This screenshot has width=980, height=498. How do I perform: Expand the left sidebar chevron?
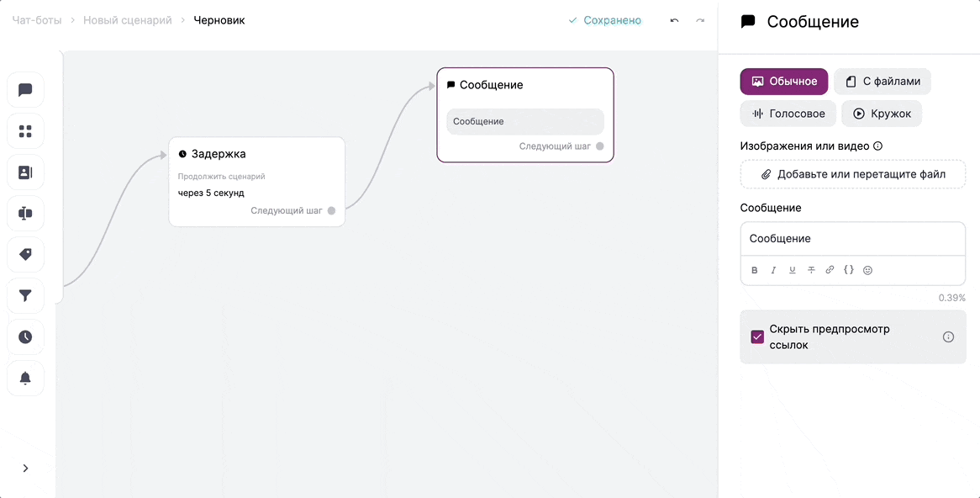(25, 469)
